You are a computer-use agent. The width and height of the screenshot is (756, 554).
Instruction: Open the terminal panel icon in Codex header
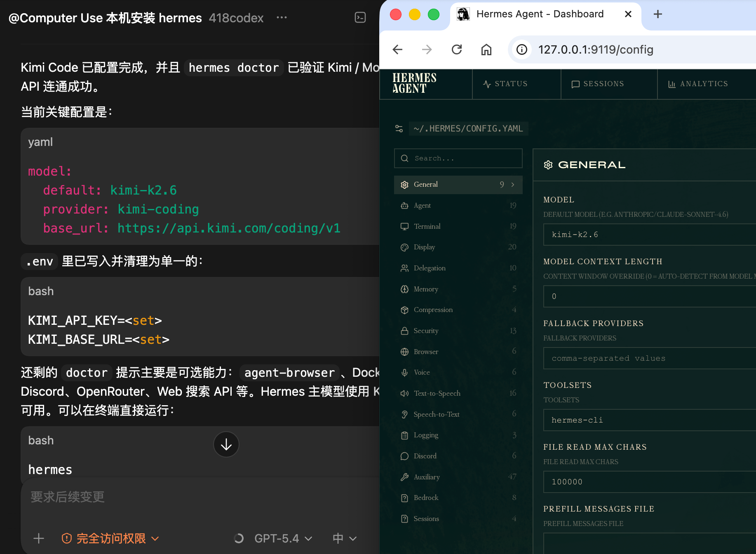pyautogui.click(x=360, y=17)
